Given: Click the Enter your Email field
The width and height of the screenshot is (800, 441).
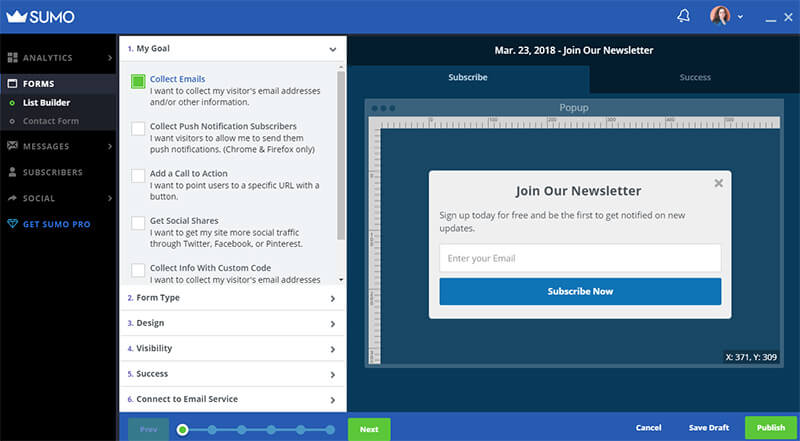Looking at the screenshot, I should click(x=580, y=258).
